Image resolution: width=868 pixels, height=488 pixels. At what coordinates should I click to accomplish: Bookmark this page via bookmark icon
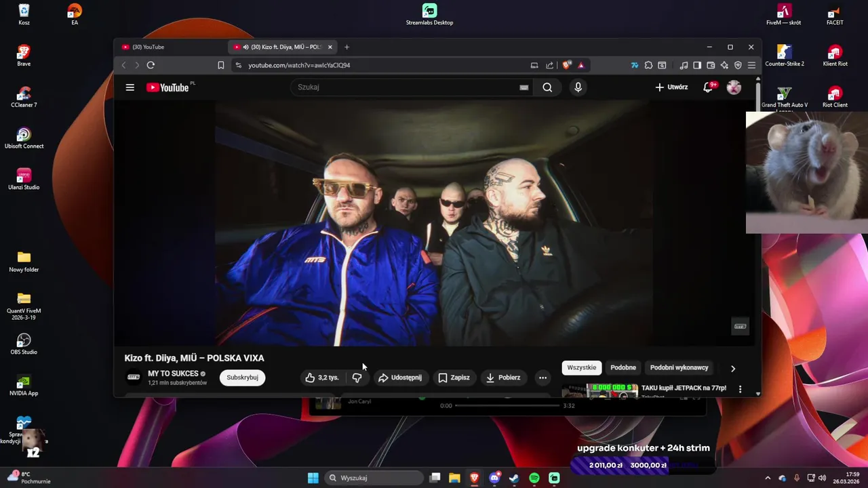tap(221, 65)
